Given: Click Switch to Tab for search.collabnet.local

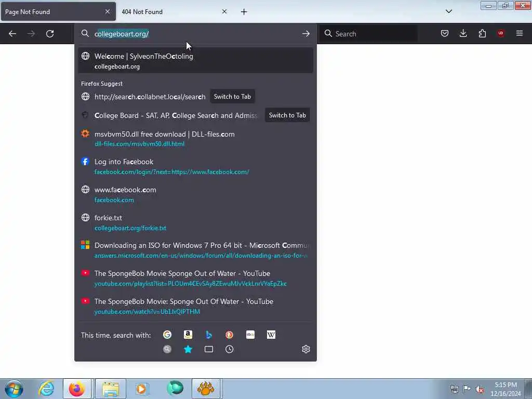Looking at the screenshot, I should coord(232,97).
